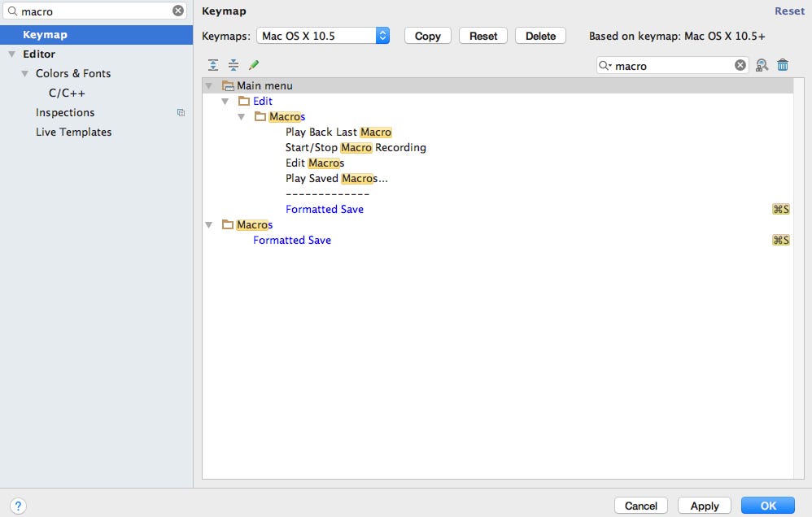Click the collapse all nodes icon

coord(234,64)
